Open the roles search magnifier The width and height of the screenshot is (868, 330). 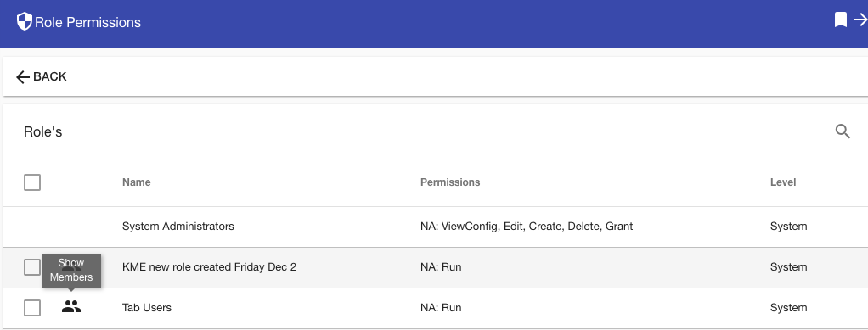click(843, 131)
